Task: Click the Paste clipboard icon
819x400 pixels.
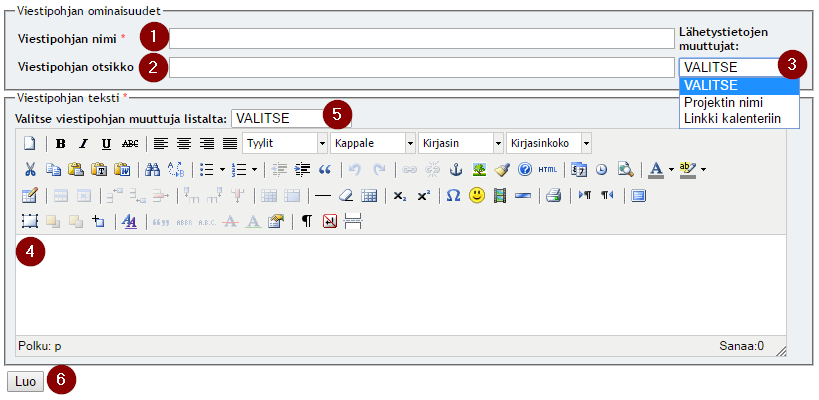Action: tap(76, 169)
